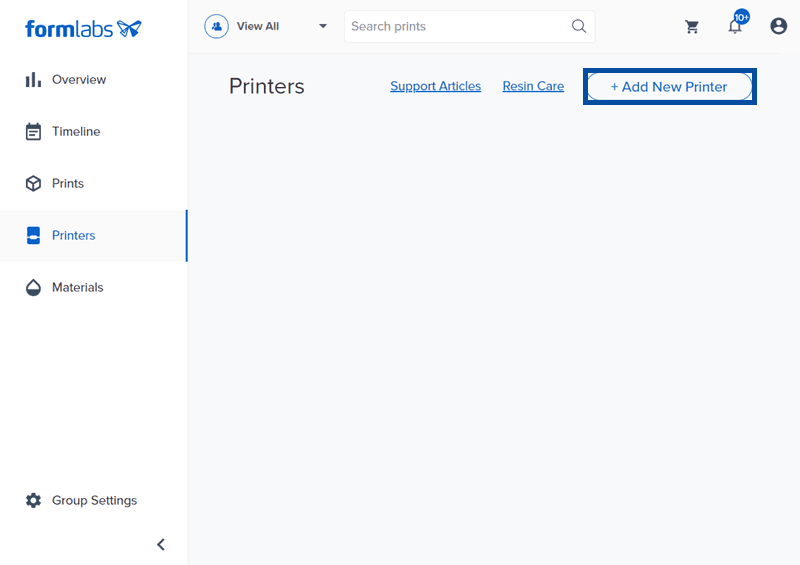Click the magnifier search icon

[x=579, y=26]
